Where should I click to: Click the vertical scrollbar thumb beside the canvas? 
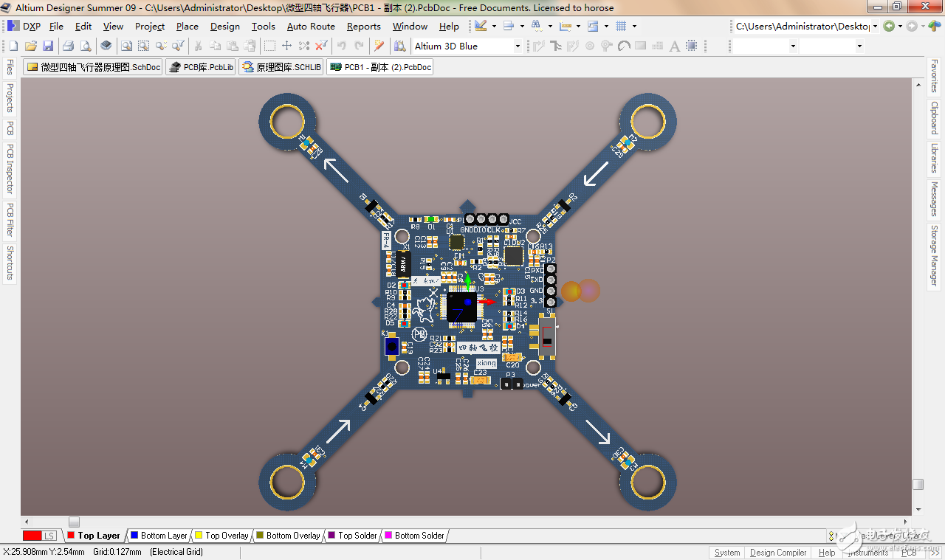pyautogui.click(x=918, y=484)
